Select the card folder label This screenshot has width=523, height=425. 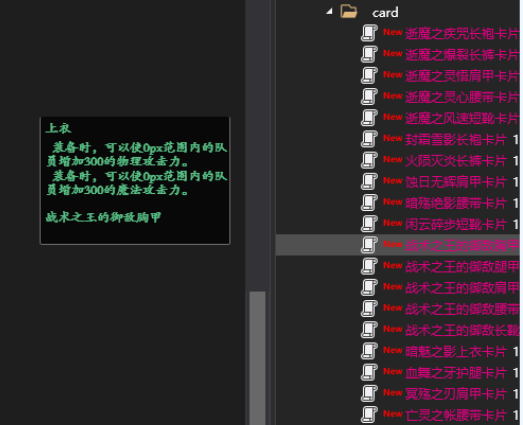(385, 13)
